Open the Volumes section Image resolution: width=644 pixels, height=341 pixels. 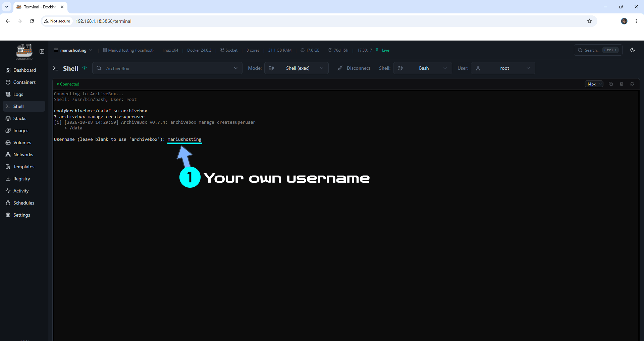(x=24, y=143)
